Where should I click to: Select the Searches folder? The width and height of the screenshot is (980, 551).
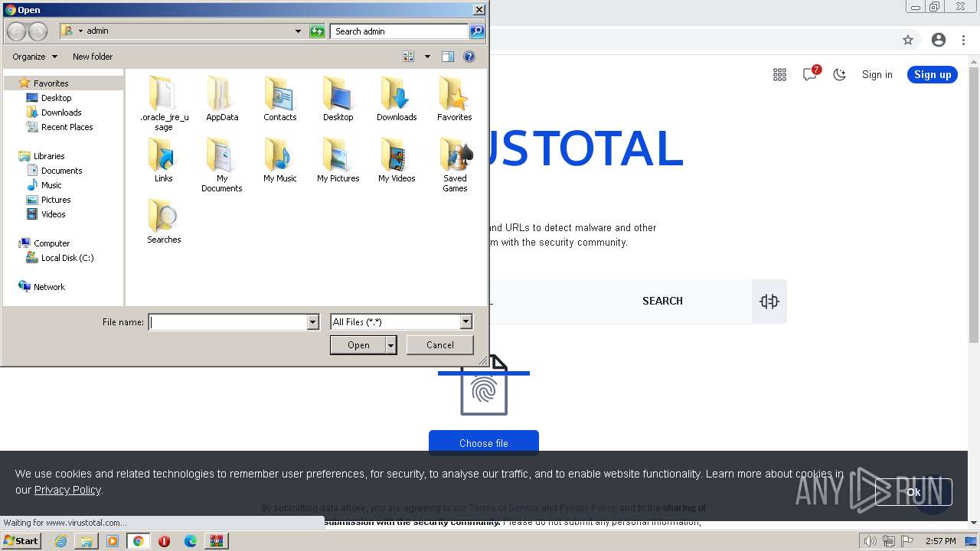pos(164,221)
